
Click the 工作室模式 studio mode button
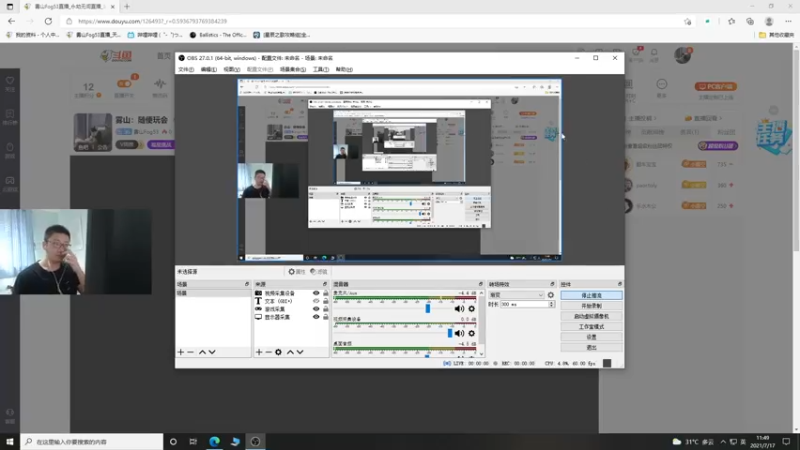click(591, 327)
